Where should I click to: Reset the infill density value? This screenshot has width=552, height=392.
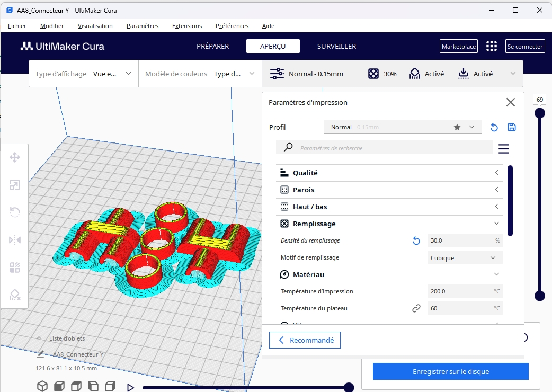(x=416, y=241)
